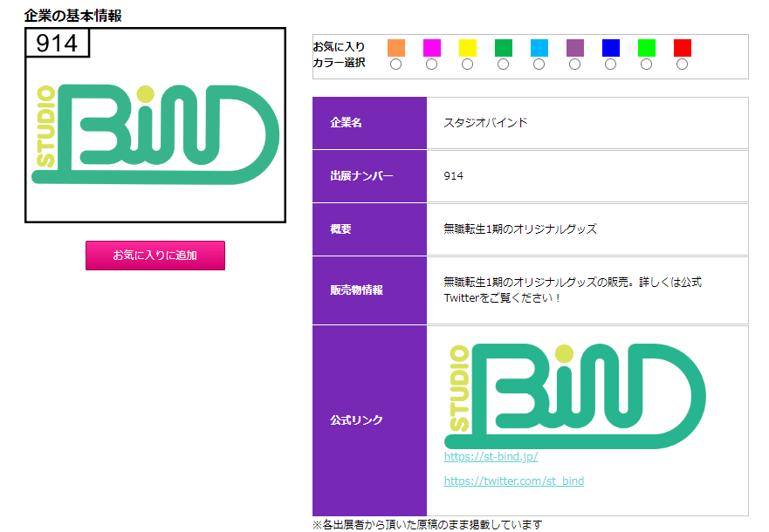Click the orange color swatch

tap(395, 49)
